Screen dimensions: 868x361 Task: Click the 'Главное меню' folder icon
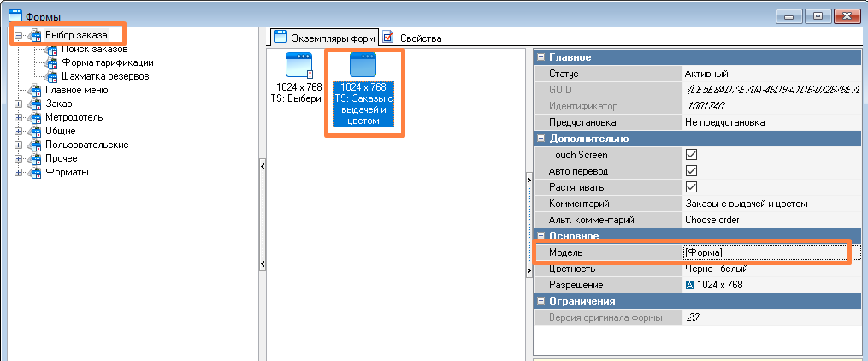click(x=35, y=90)
